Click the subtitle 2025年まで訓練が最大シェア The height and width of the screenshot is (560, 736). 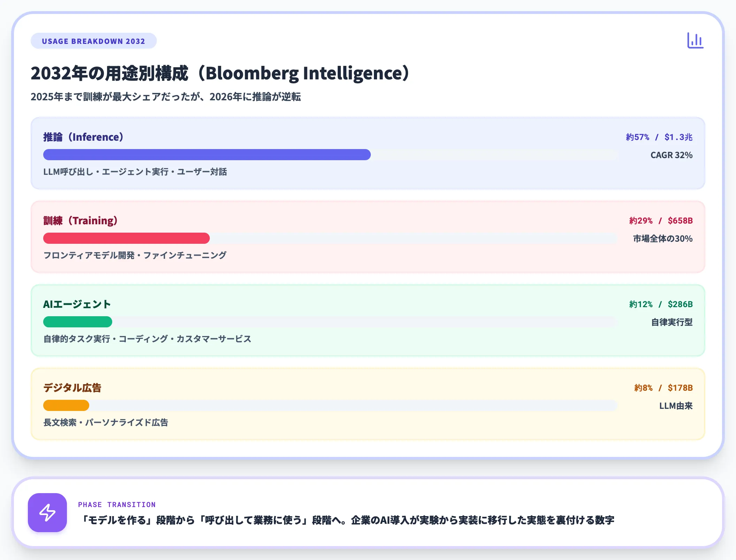coord(166,97)
